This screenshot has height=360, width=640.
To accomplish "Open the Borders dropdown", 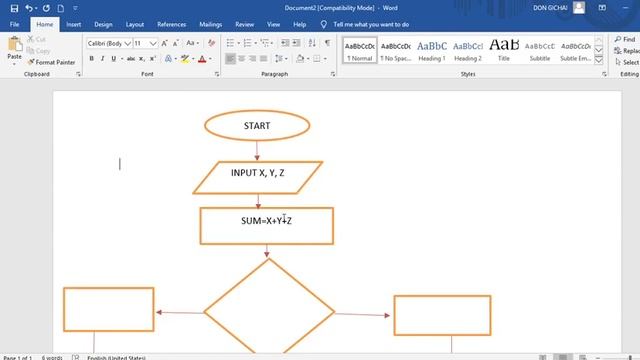I will pos(325,59).
